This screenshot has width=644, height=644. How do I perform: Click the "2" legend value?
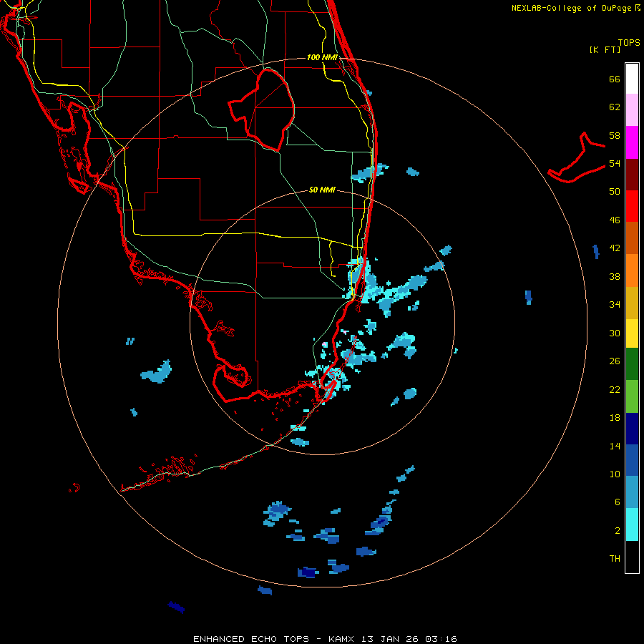click(x=618, y=531)
